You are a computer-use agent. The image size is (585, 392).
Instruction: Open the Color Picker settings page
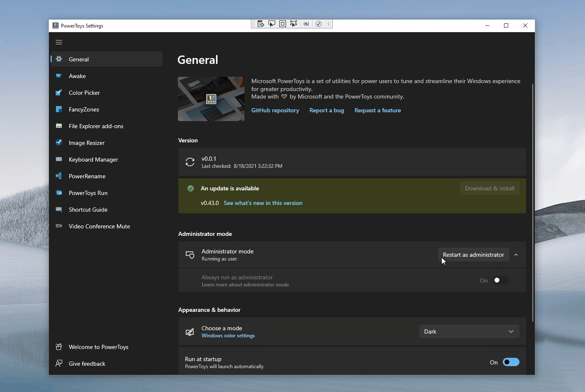[x=106, y=93]
